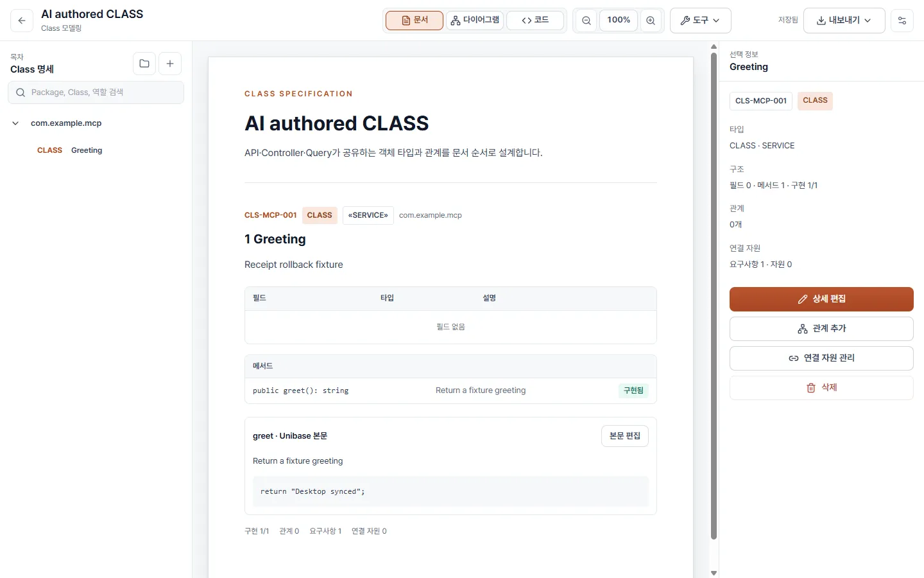Open 연결 자원 관리
Viewport: 924px width, 578px height.
(821, 358)
